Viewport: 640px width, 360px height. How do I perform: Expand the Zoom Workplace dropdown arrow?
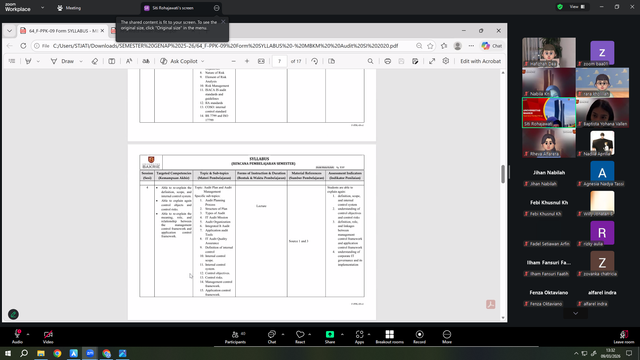pyautogui.click(x=42, y=8)
